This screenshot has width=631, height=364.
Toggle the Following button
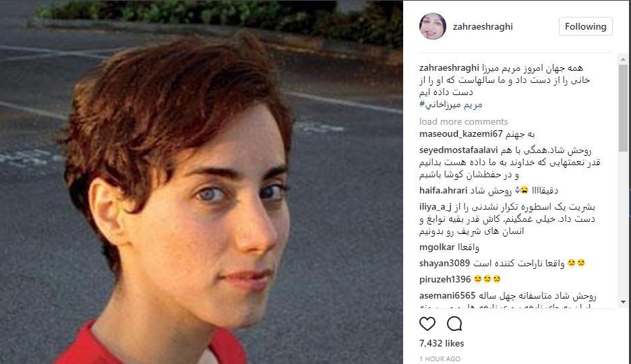(586, 26)
